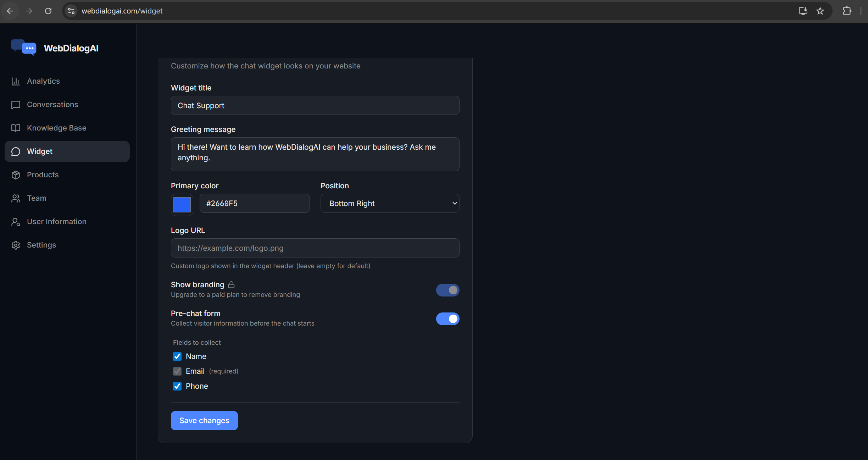Bookmark this page with star icon
Viewport: 868px width, 460px height.
coord(820,11)
